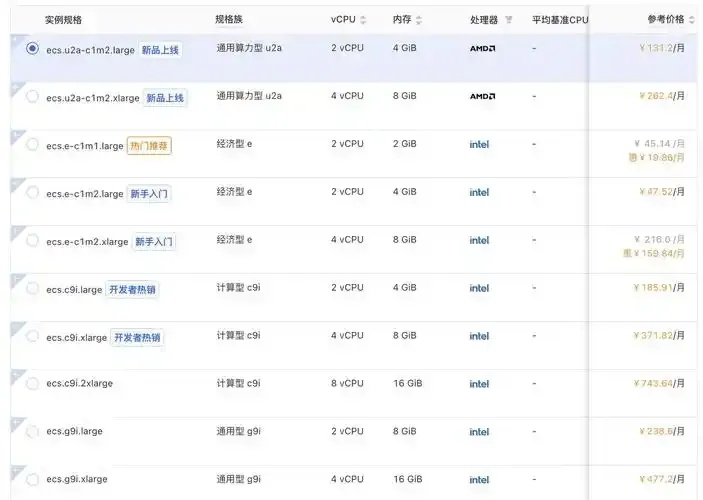The image size is (703, 500).
Task: Click the vCPU column header label
Action: coord(343,20)
